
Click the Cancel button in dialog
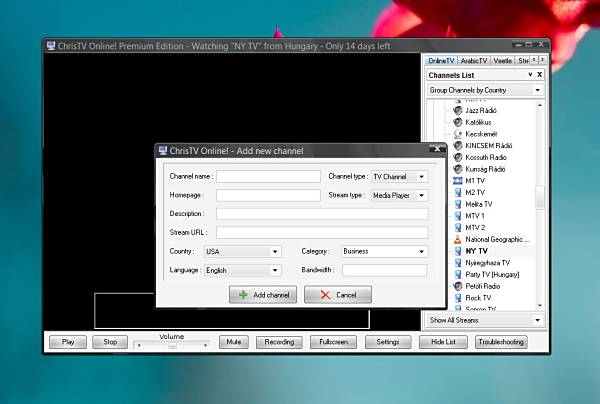(x=338, y=295)
